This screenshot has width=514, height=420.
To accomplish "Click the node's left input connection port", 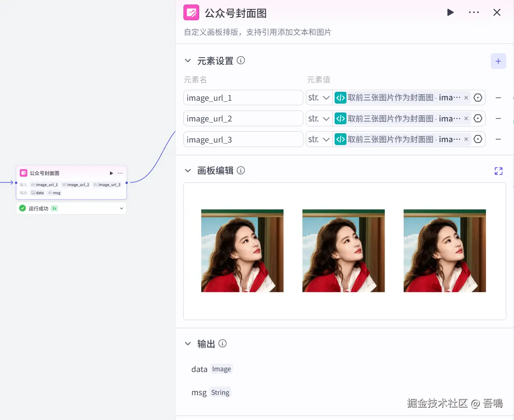I will [x=16, y=183].
